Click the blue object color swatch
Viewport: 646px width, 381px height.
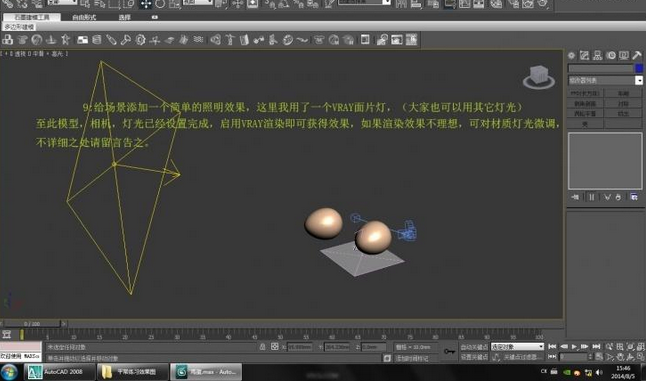click(639, 68)
